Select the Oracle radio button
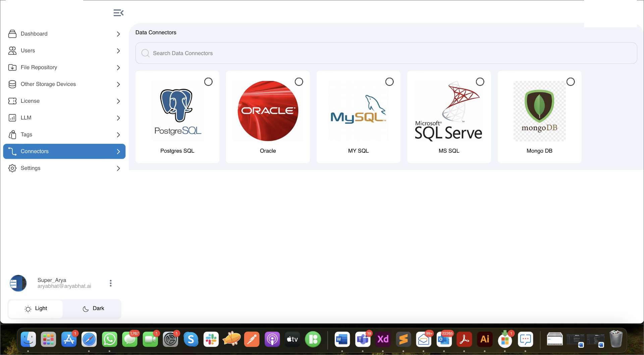644x355 pixels. point(299,82)
